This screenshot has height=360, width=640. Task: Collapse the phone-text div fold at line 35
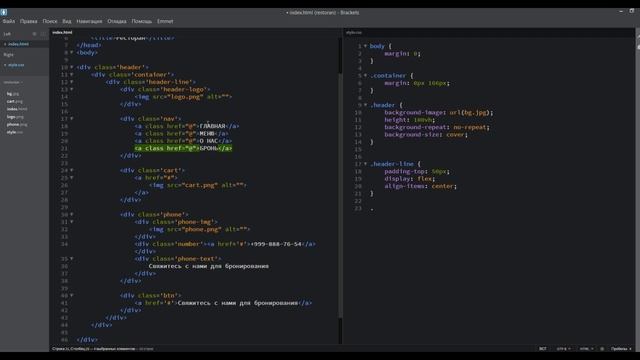coord(72,259)
